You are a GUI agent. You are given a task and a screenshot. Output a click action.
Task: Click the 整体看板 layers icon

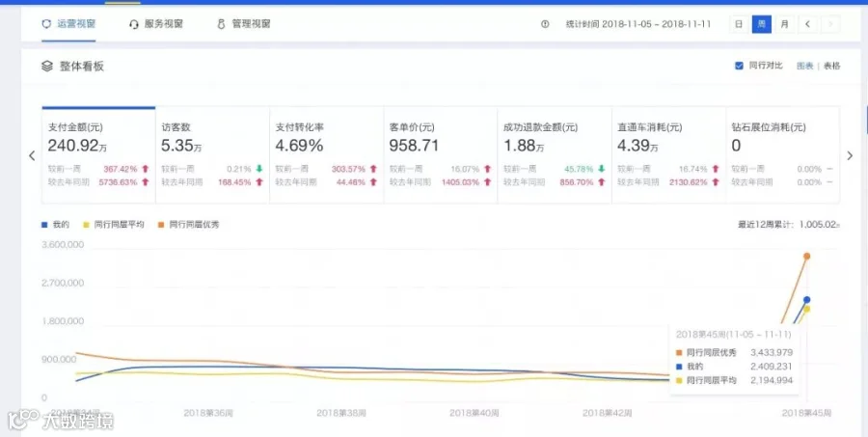point(47,67)
